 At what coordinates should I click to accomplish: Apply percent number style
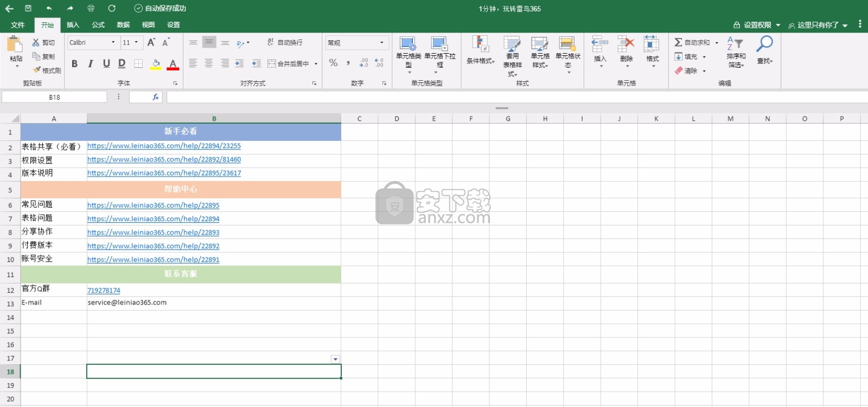tap(333, 63)
